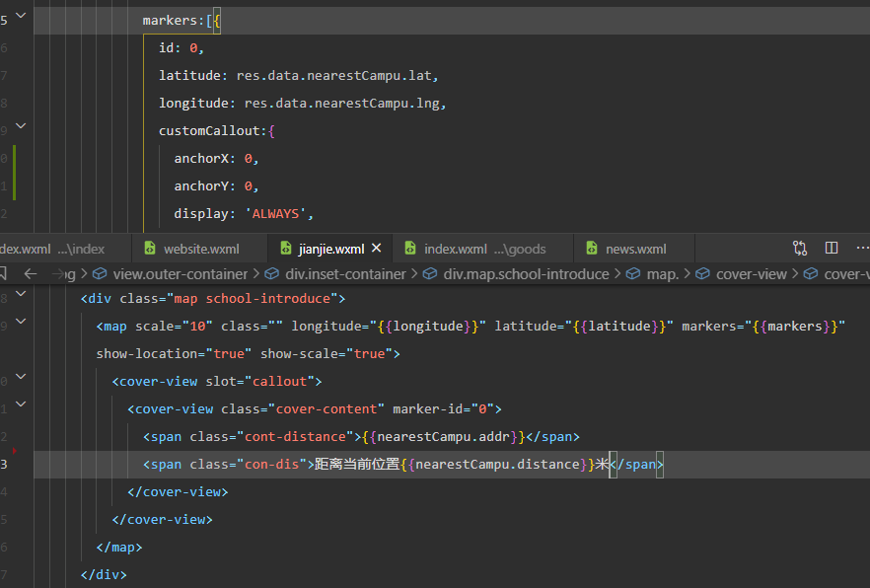The height and width of the screenshot is (588, 870).
Task: Click the closing </div> tag
Action: tap(104, 575)
